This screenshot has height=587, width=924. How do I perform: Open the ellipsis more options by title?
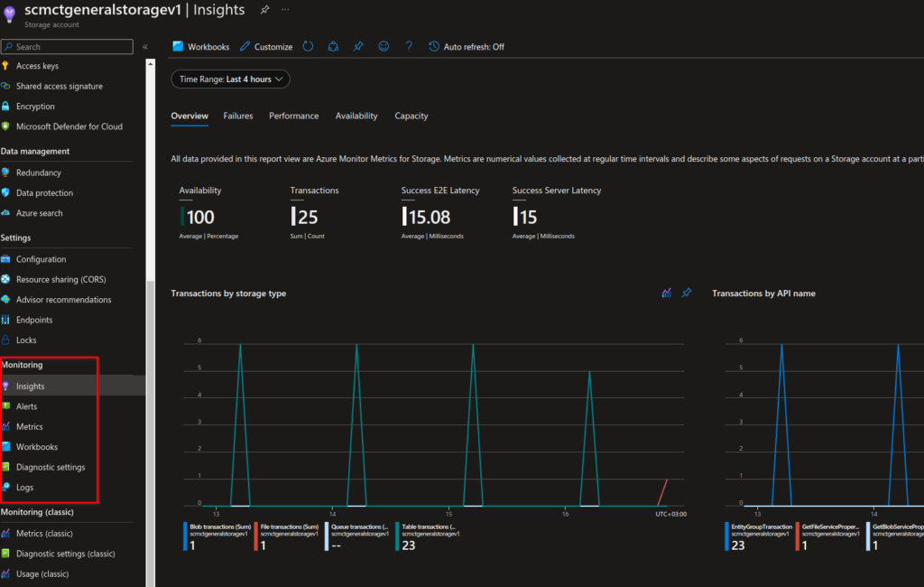click(285, 9)
